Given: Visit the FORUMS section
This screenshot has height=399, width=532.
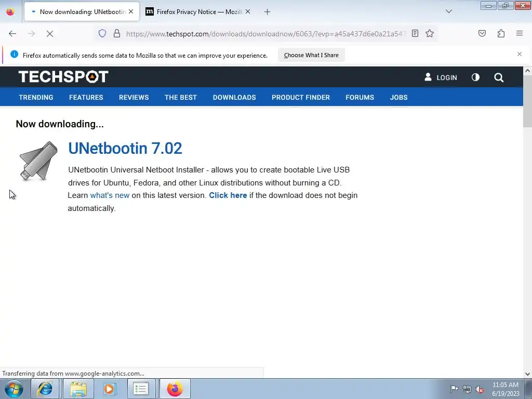Looking at the screenshot, I should tap(360, 97).
